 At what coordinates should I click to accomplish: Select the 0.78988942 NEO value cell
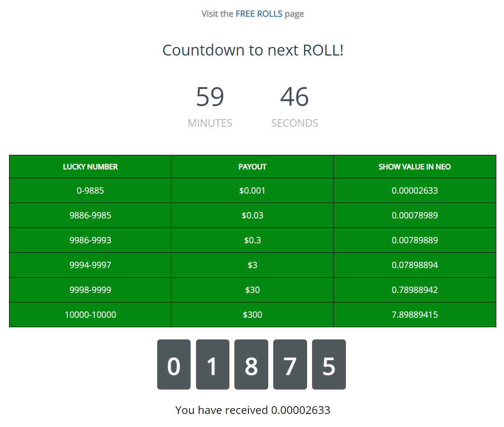[415, 290]
